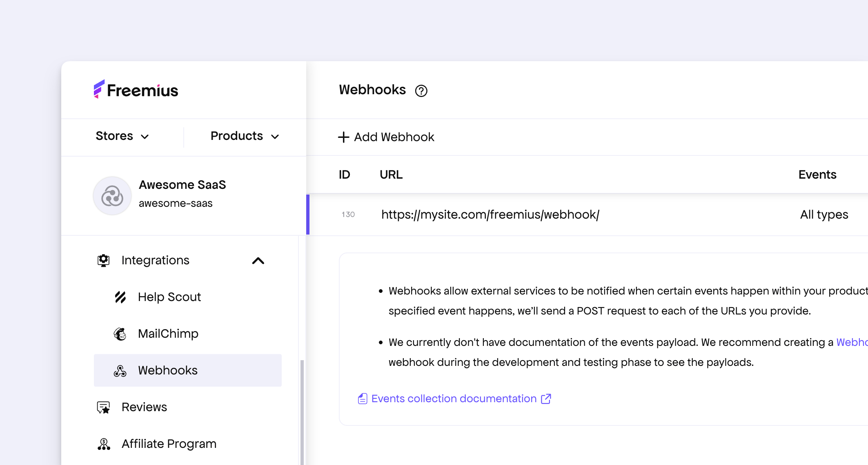Open the Webhooks help question-mark icon

pyautogui.click(x=421, y=91)
